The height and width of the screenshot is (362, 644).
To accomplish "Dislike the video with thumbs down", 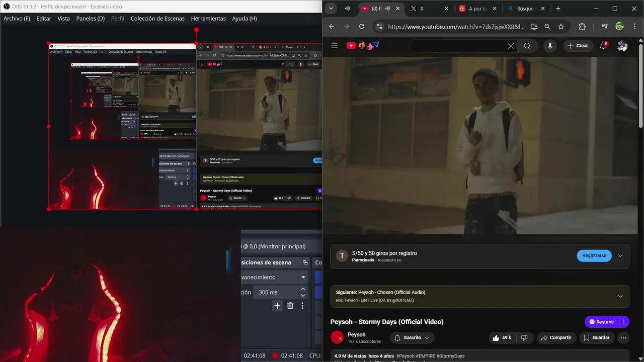I will click(x=524, y=338).
